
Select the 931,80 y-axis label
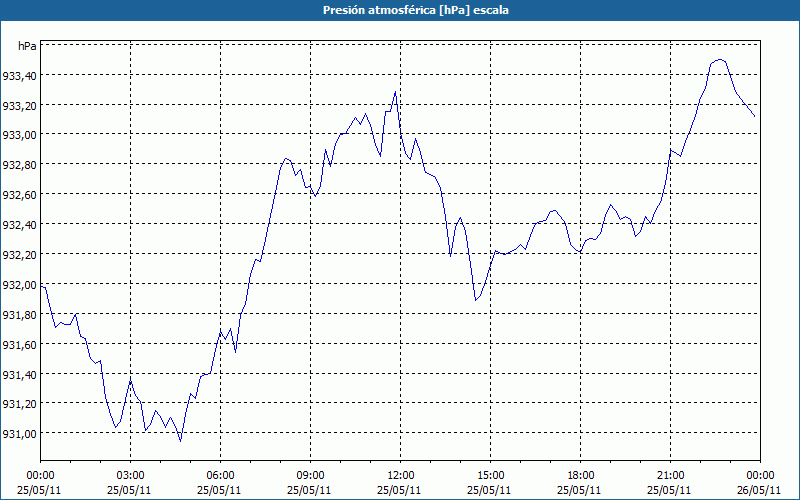click(x=19, y=315)
